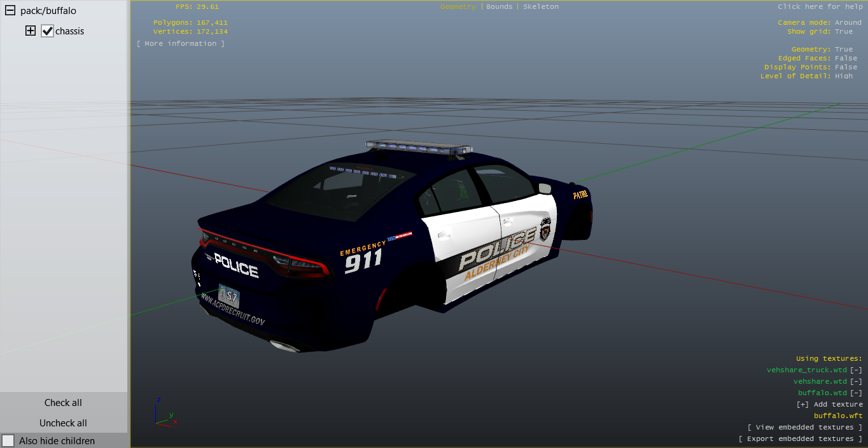Click the XYZ axis orientation gizmo
Viewport: 868px width, 448px height.
(x=164, y=414)
